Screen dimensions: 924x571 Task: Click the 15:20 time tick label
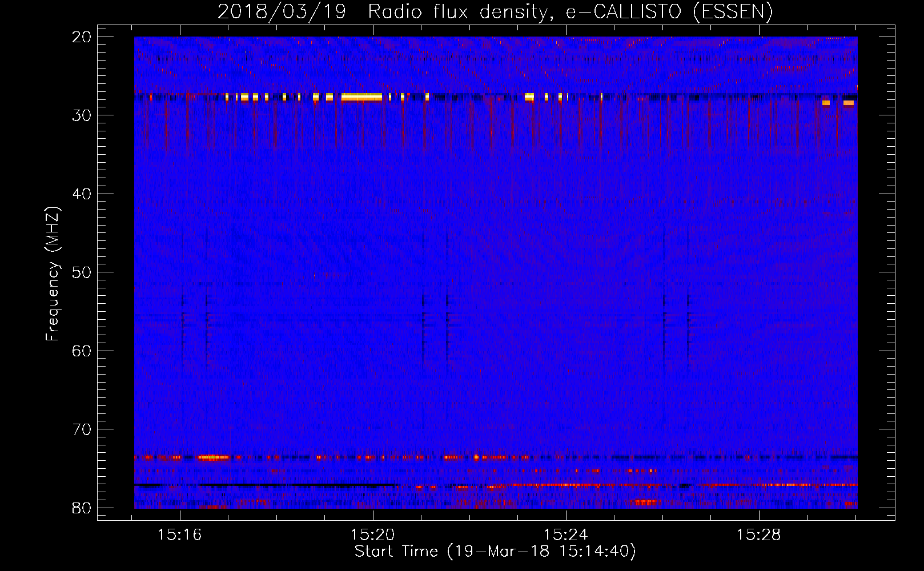point(373,534)
